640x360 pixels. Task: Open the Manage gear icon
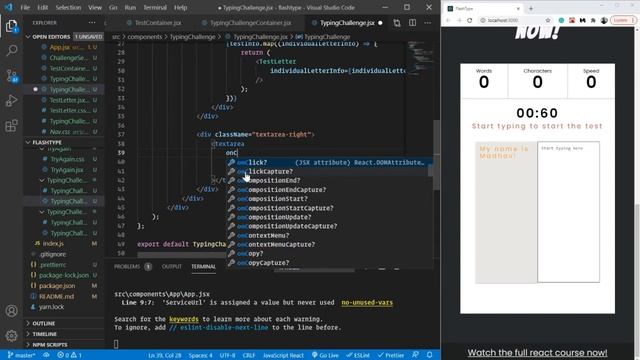(x=11, y=336)
